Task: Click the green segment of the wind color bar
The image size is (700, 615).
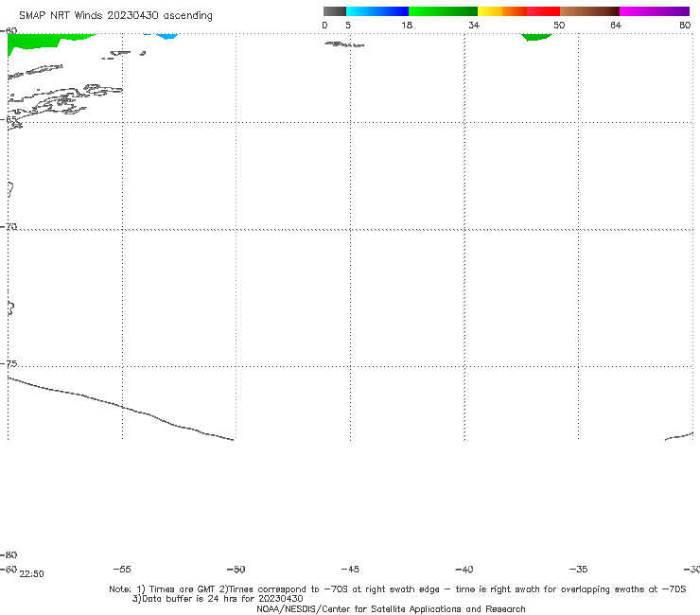Action: pyautogui.click(x=443, y=11)
